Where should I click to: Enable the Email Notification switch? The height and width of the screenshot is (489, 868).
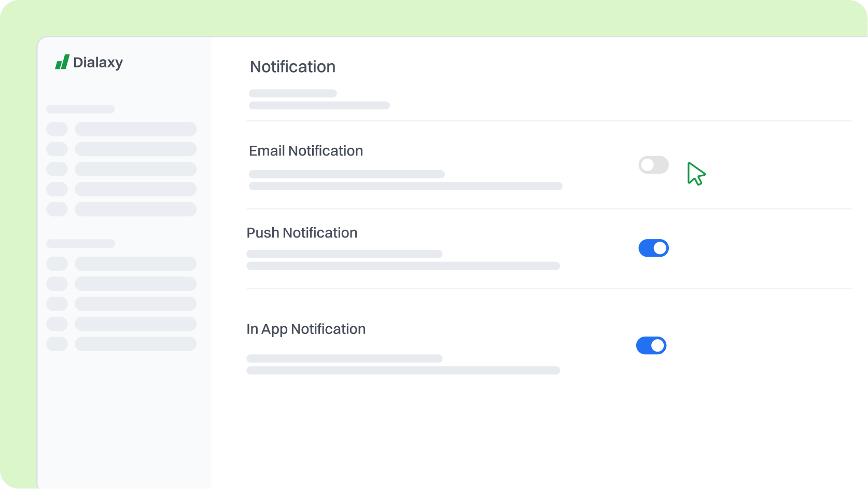pos(653,165)
